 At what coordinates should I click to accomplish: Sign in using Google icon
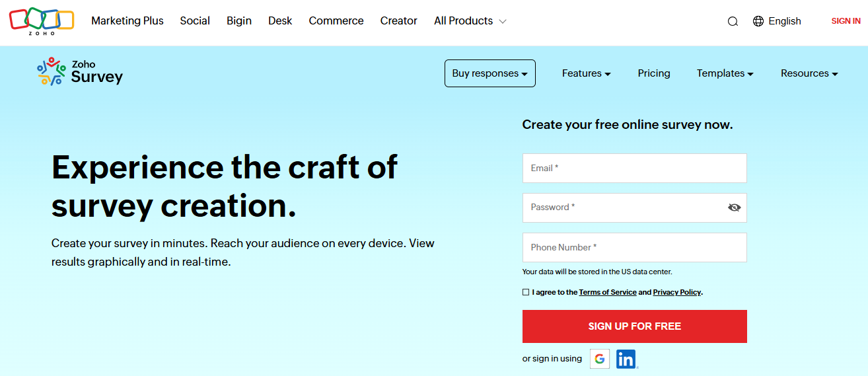click(x=600, y=359)
